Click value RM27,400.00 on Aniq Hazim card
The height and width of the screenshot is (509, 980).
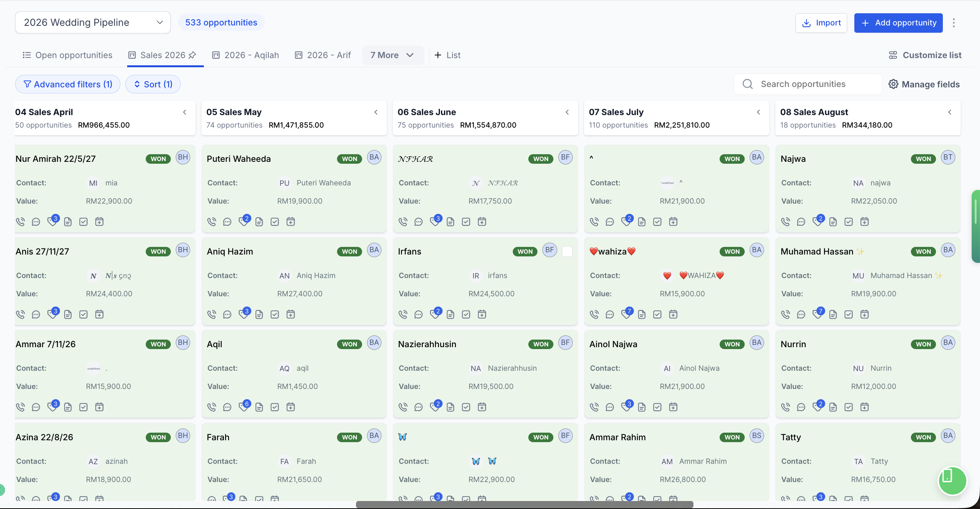click(x=300, y=294)
